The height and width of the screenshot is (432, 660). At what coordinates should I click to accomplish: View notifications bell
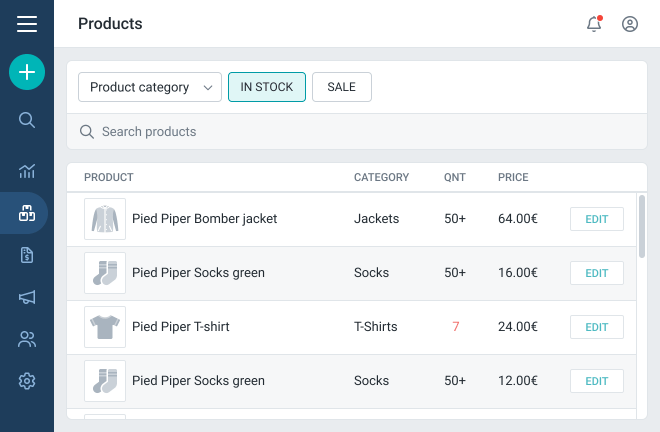coord(594,24)
